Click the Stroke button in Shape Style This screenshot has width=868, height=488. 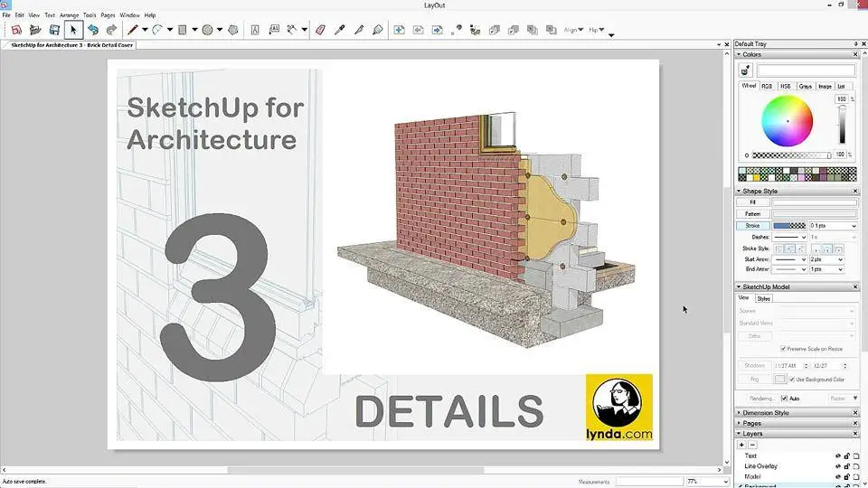click(x=753, y=226)
